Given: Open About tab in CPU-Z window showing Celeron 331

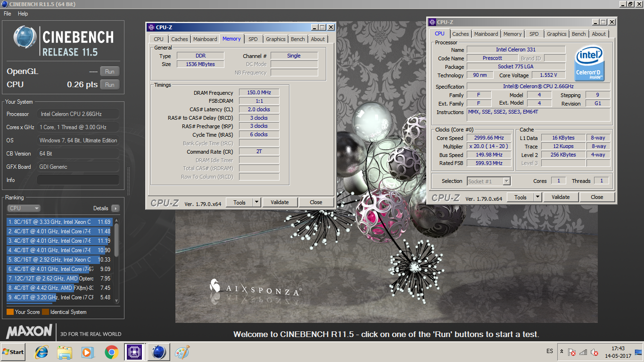Looking at the screenshot, I should point(599,34).
